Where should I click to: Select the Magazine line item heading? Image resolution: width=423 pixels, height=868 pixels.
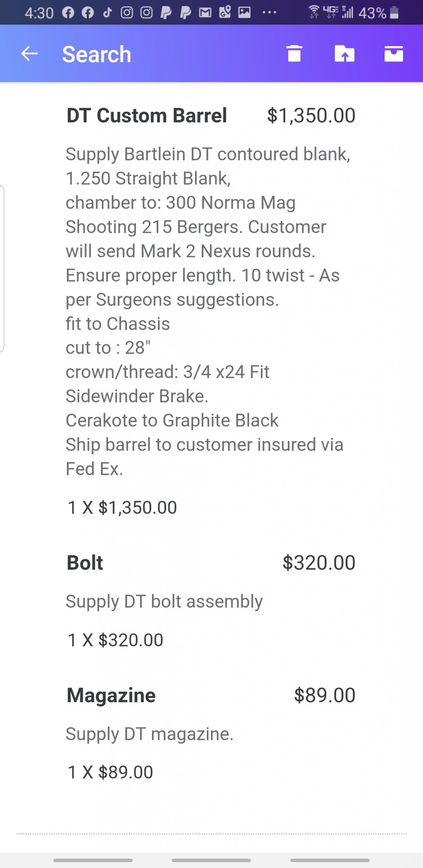tap(111, 696)
